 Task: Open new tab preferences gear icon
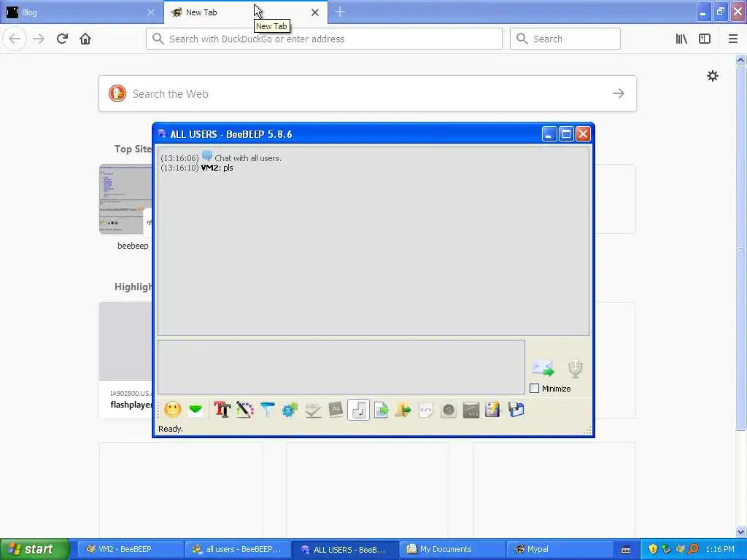(712, 76)
